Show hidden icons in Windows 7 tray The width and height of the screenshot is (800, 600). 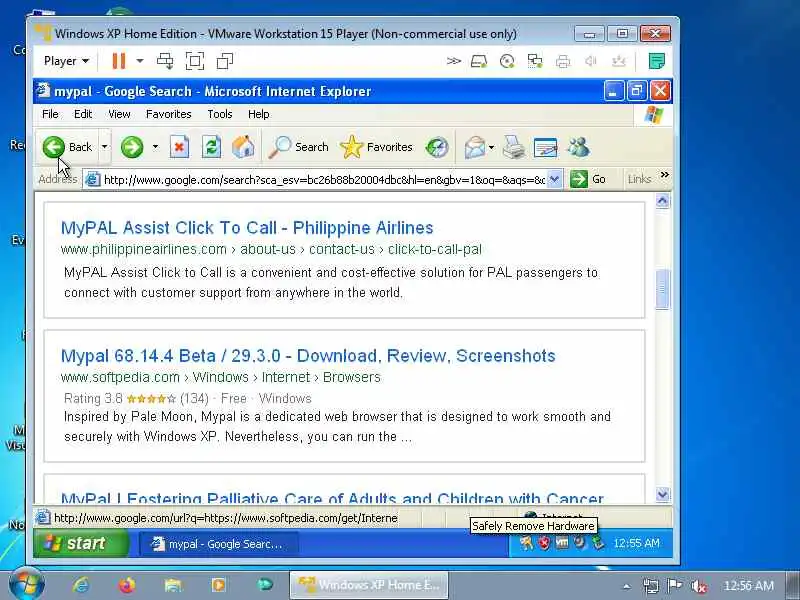[627, 586]
